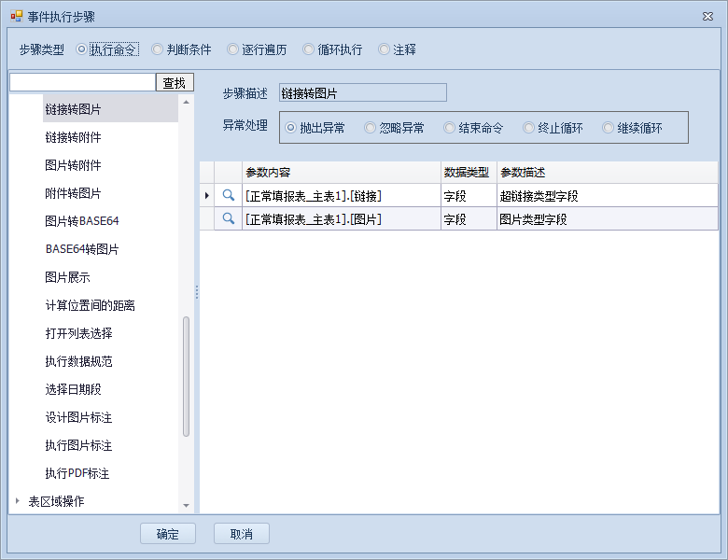Image resolution: width=728 pixels, height=560 pixels.
Task: Expand the 表区域操作 tree node
Action: click(17, 501)
